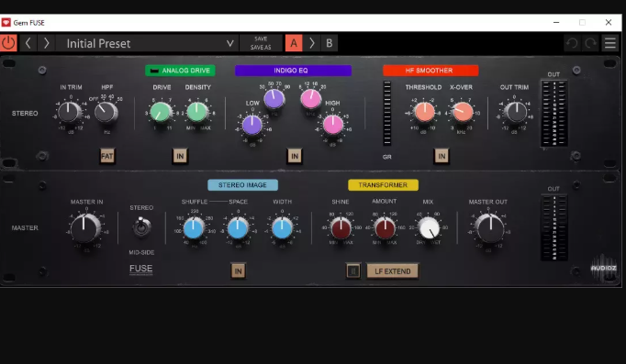626x364 pixels.
Task: Click the orange X-OVER knob
Action: [x=463, y=112]
